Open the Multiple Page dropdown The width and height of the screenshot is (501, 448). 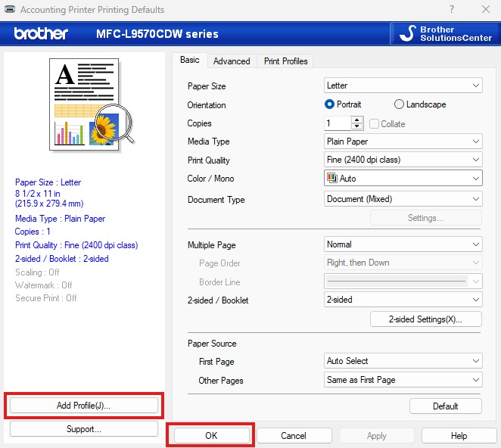tap(403, 244)
